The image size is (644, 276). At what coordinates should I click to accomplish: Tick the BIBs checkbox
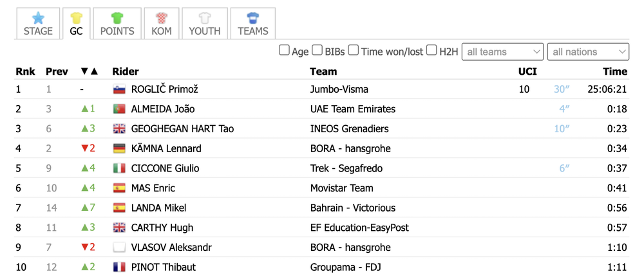point(317,50)
